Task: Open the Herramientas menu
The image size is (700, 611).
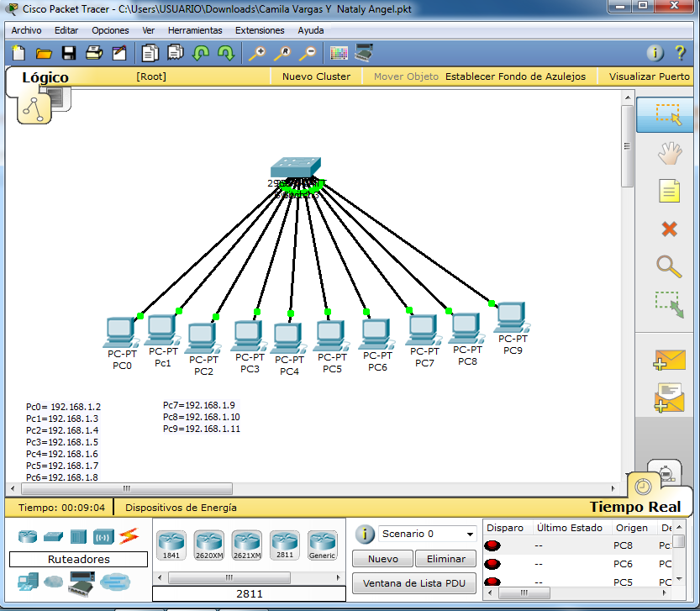Action: (x=195, y=29)
